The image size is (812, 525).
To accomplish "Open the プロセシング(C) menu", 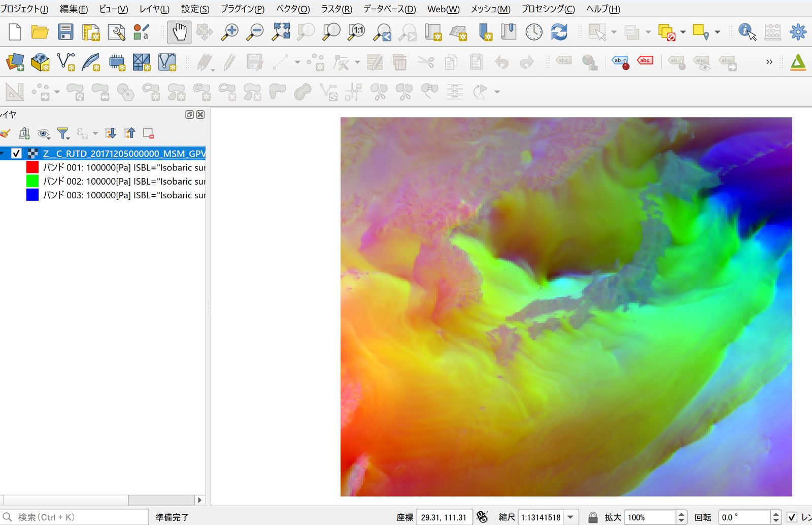I will point(548,9).
